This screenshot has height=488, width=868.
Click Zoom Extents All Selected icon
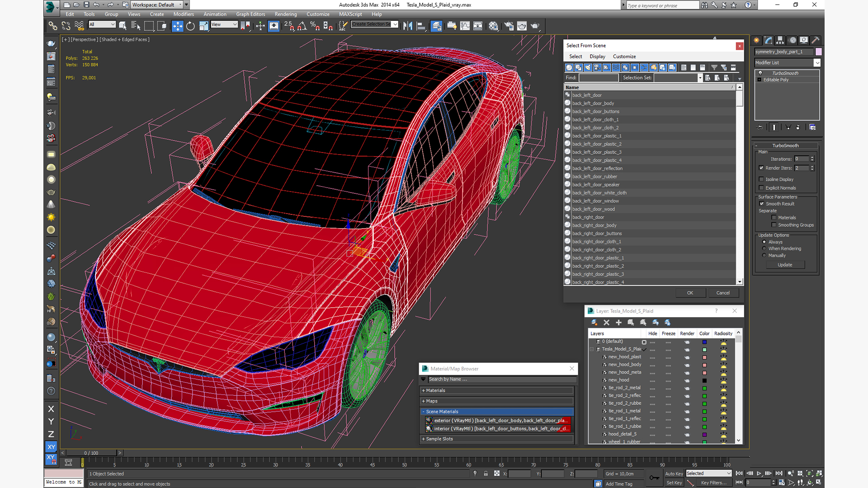pyautogui.click(x=819, y=474)
